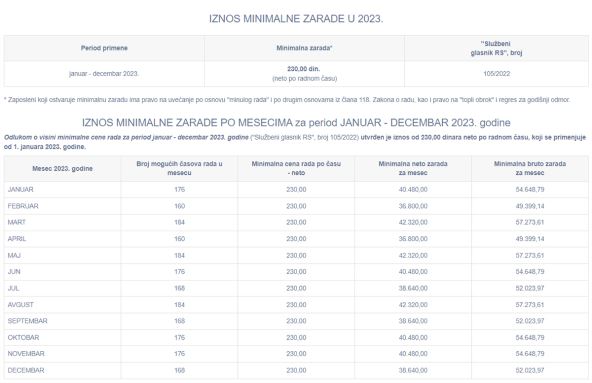Click gross wage 49.399,14 in FEBRUAR row
Screen dimensions: 592x383
530,206
